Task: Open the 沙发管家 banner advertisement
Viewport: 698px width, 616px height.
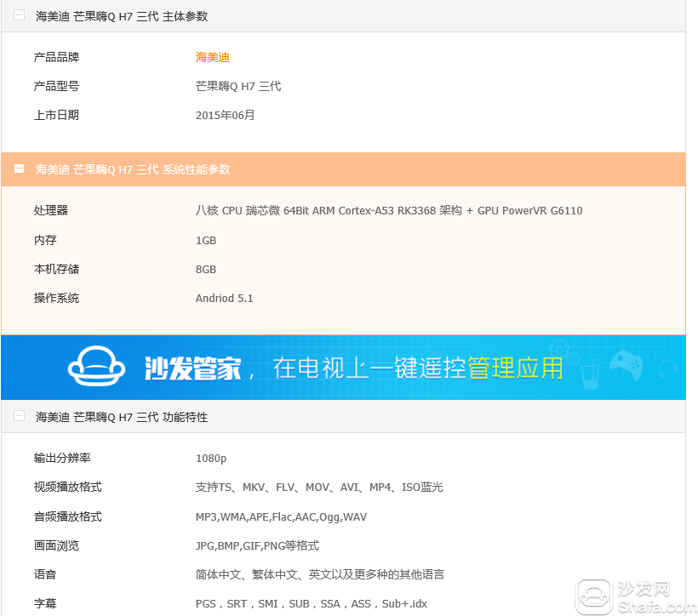Action: 343,368
